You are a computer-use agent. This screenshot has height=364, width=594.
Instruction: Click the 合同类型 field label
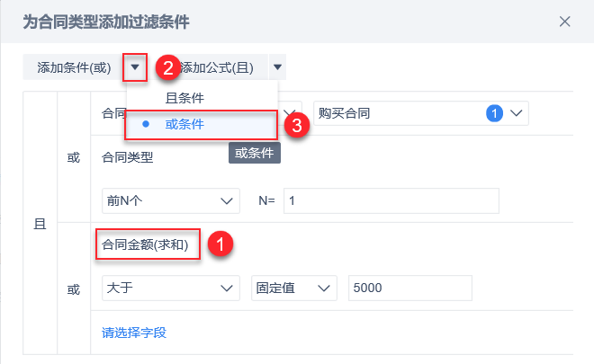click(x=129, y=157)
